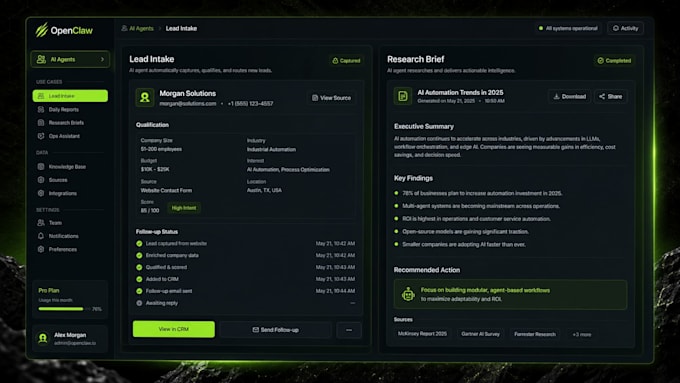This screenshot has height=383, width=680.
Task: Click the Sources sidebar icon
Action: pyautogui.click(x=41, y=180)
